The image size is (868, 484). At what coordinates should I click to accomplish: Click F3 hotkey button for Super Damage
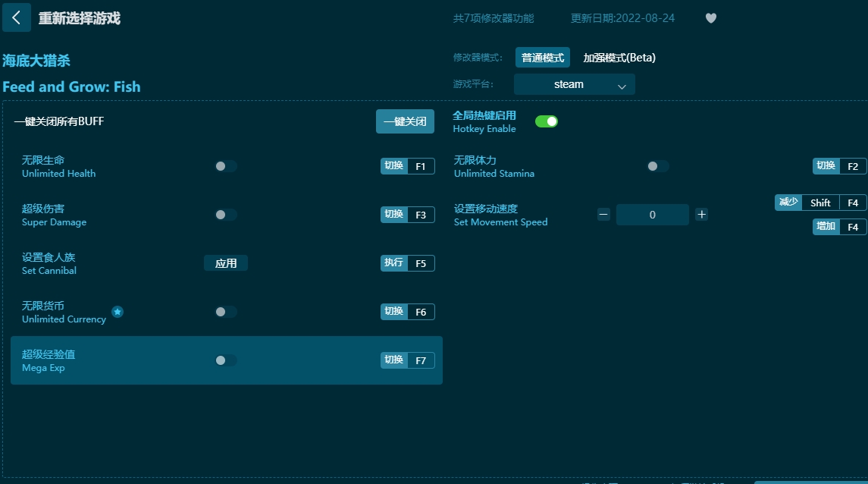click(x=407, y=215)
